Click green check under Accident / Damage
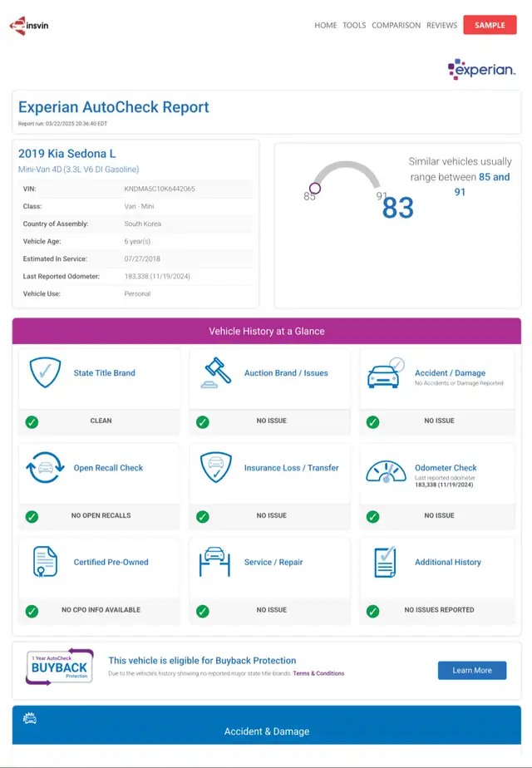Viewport: 532px width, 768px height. [372, 421]
